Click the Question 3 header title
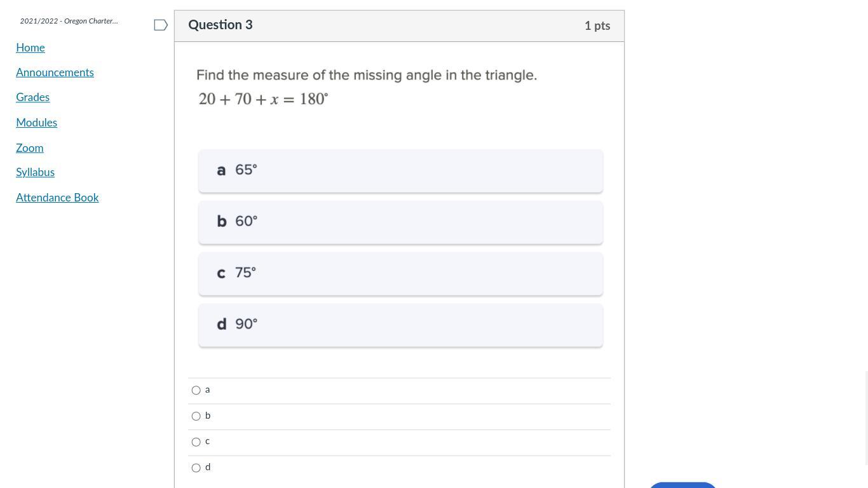The height and width of the screenshot is (488, 868). [220, 25]
